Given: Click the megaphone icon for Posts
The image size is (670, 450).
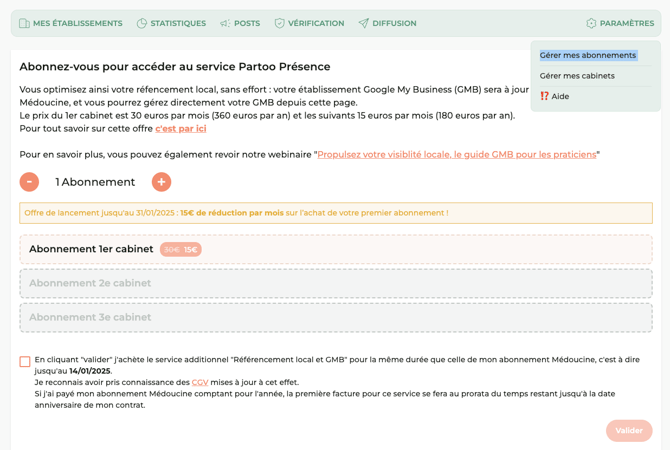Looking at the screenshot, I should [225, 23].
